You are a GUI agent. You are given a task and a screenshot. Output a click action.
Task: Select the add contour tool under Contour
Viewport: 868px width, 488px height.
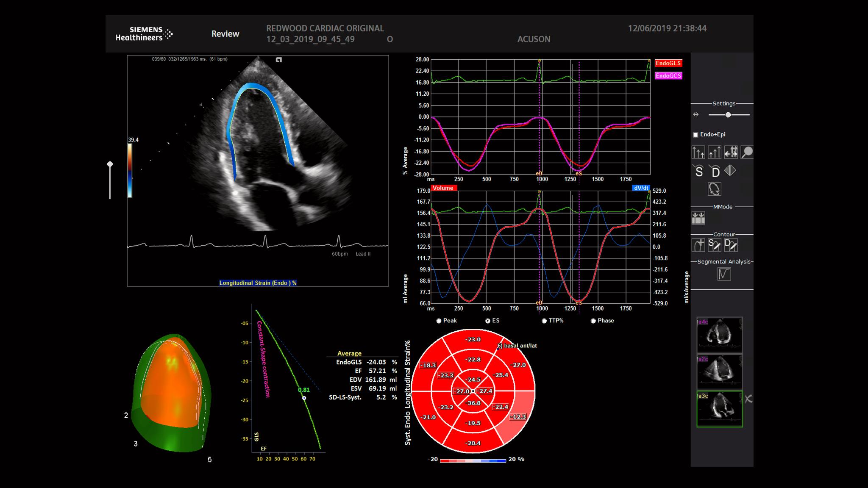[698, 245]
